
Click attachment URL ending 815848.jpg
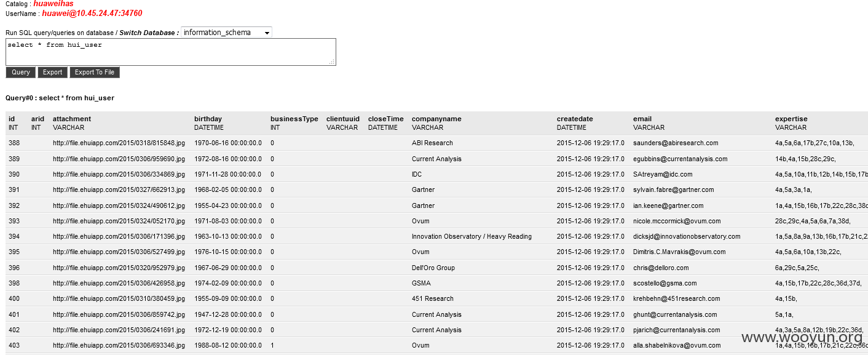(x=119, y=143)
